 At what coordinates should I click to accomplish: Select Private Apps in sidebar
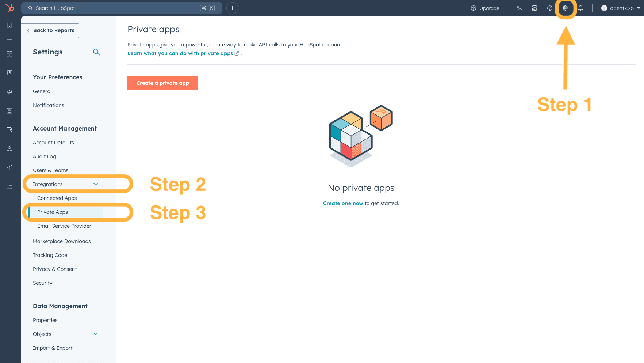(53, 212)
